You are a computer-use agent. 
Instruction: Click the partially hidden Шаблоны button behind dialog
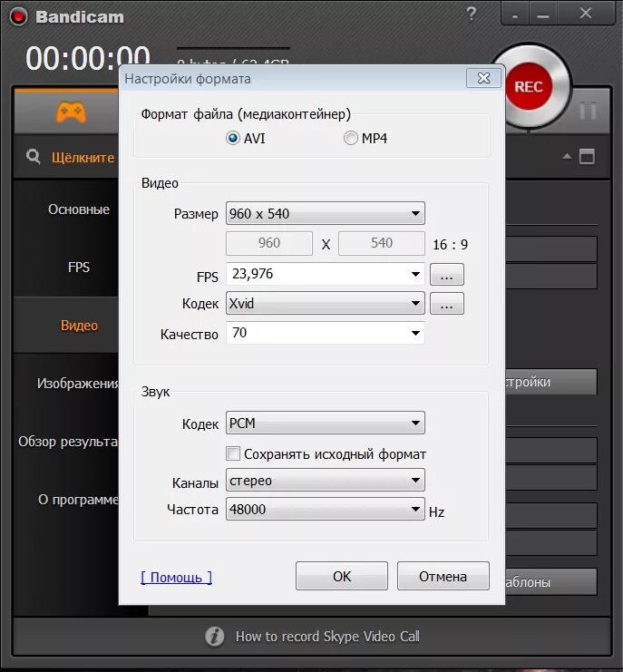coord(551,581)
